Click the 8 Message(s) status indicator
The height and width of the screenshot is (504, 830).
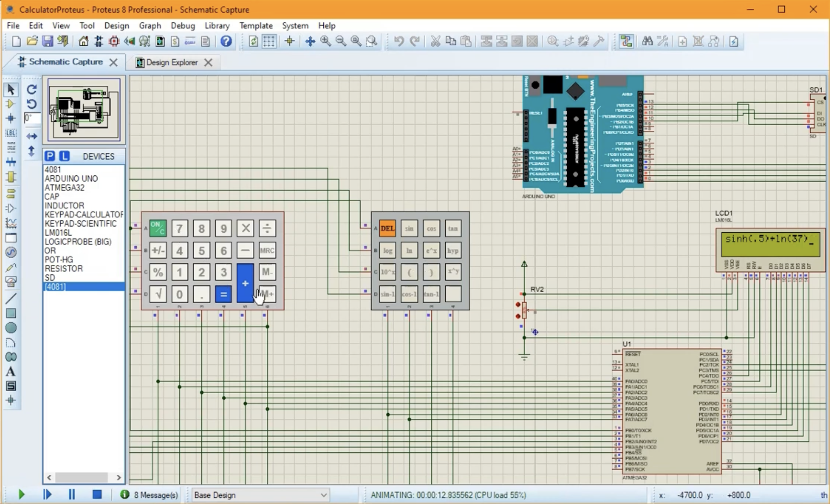point(149,495)
